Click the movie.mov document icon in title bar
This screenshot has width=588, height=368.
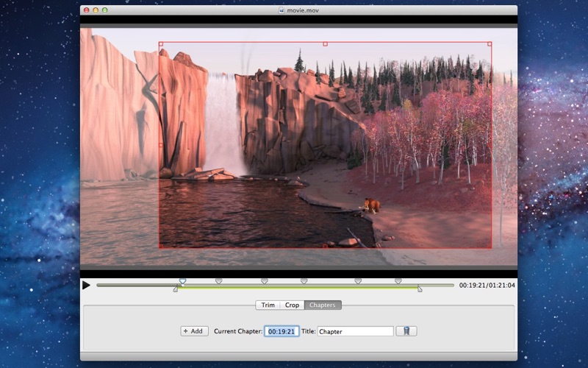click(283, 10)
